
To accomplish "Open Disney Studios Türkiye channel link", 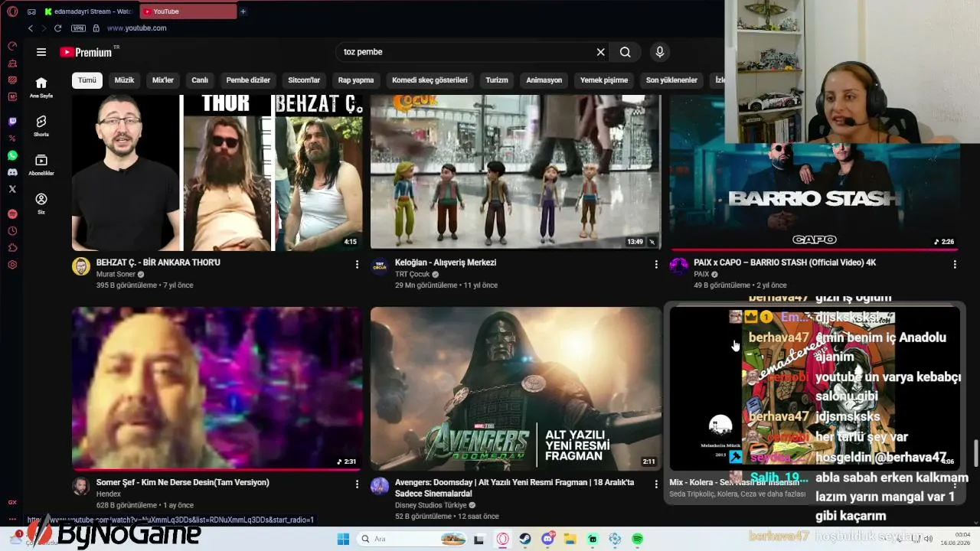I will point(431,505).
